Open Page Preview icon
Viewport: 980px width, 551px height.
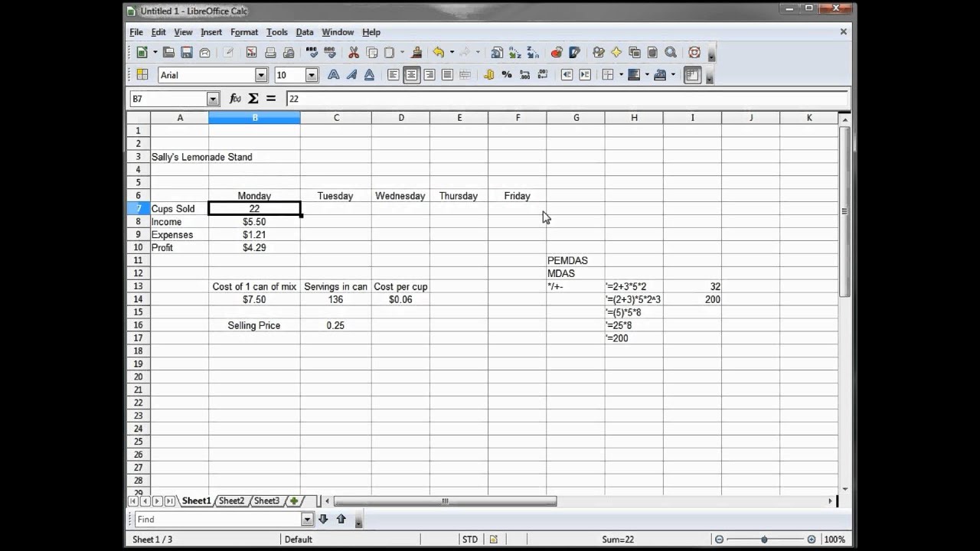pos(289,53)
